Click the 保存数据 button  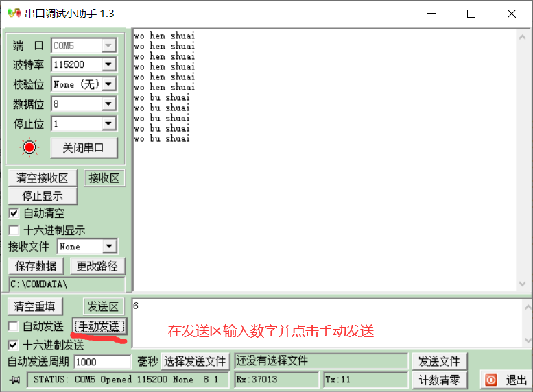tap(36, 266)
